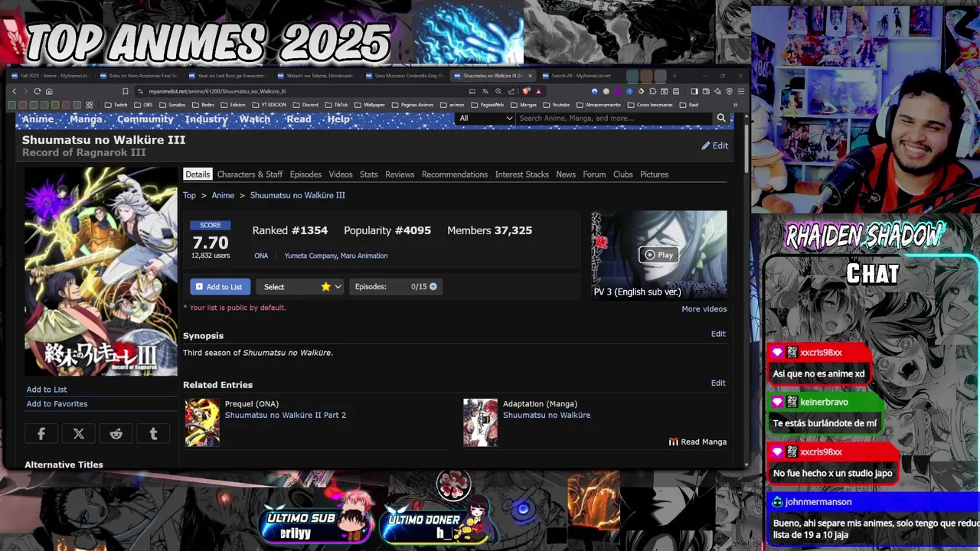Open the search category All dropdown
The height and width of the screenshot is (551, 980).
(x=485, y=118)
